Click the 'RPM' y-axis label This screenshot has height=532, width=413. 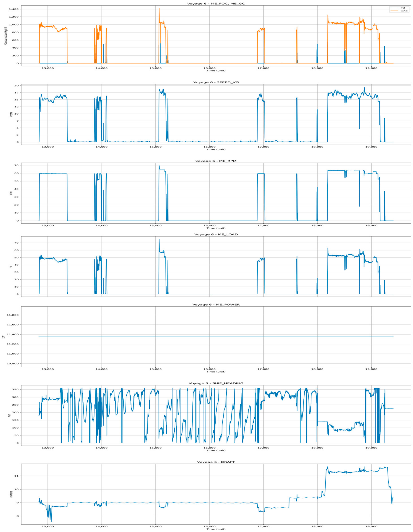11,193
